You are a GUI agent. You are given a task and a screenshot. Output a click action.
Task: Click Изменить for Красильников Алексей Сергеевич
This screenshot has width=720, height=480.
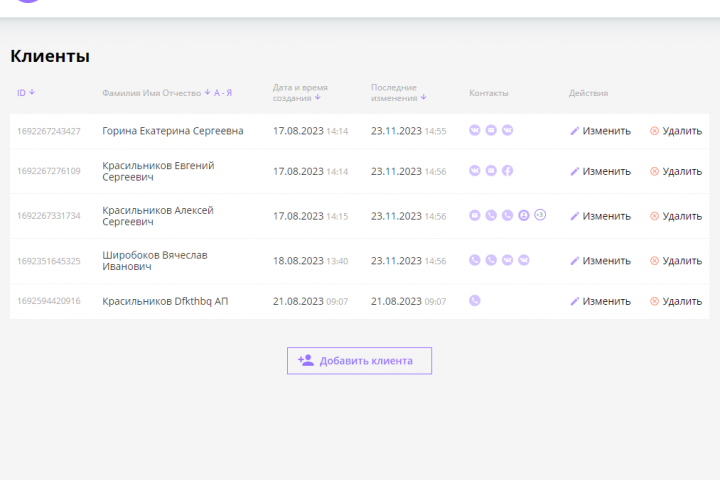pos(601,216)
